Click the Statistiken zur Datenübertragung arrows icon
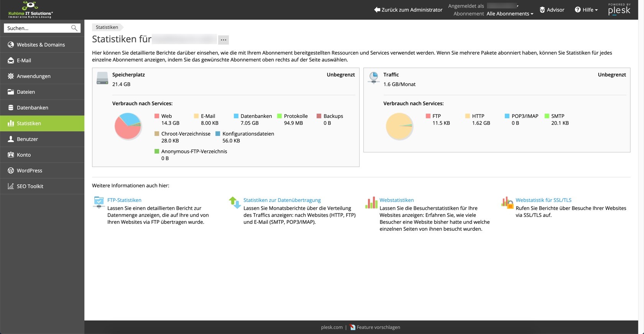The height and width of the screenshot is (334, 644). pyautogui.click(x=234, y=202)
